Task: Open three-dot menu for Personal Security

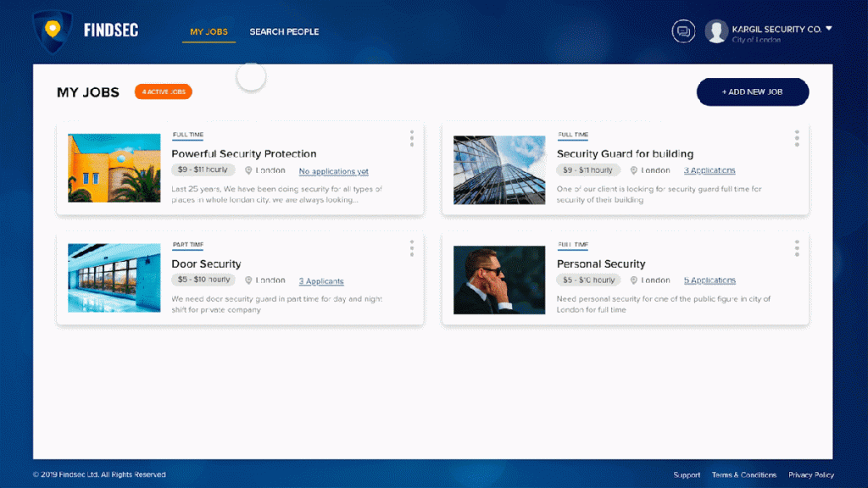Action: click(797, 248)
